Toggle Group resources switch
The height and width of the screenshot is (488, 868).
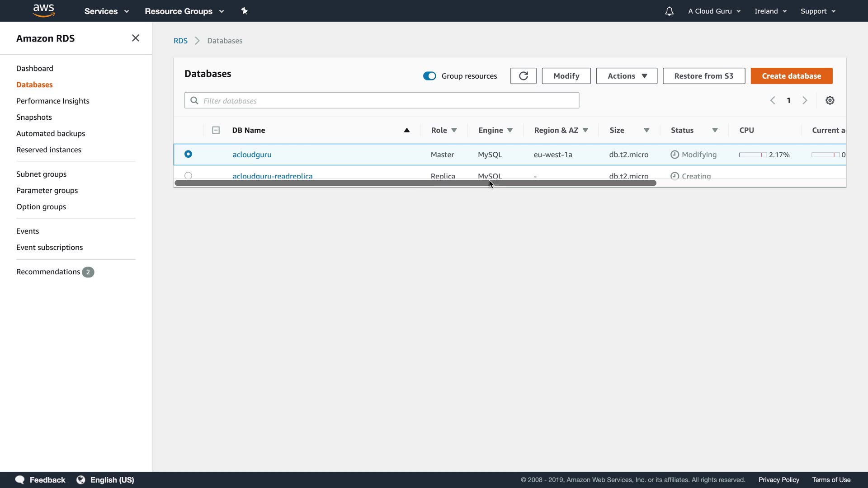coord(429,76)
